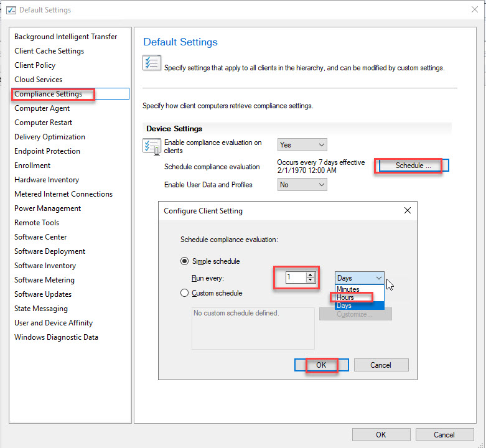Click the Device Settings compliance checklist icon
Viewport: 486px width, 448px height.
(x=152, y=147)
